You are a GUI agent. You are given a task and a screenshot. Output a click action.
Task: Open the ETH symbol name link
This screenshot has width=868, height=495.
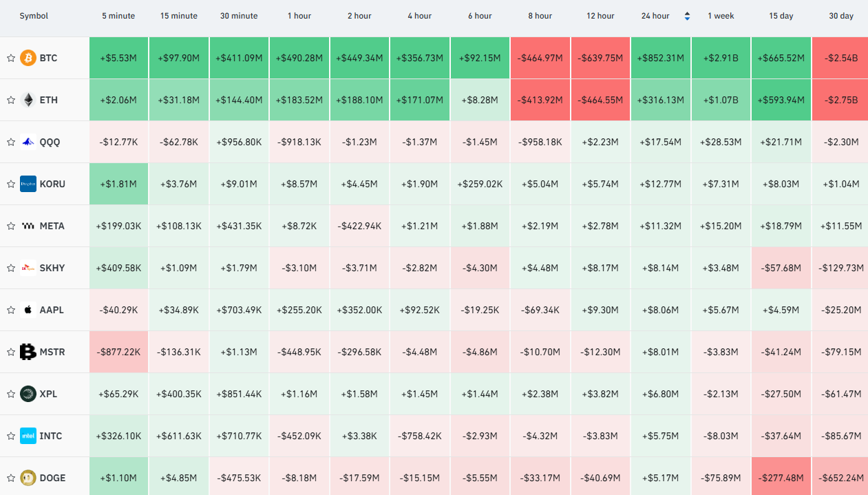[x=49, y=100]
